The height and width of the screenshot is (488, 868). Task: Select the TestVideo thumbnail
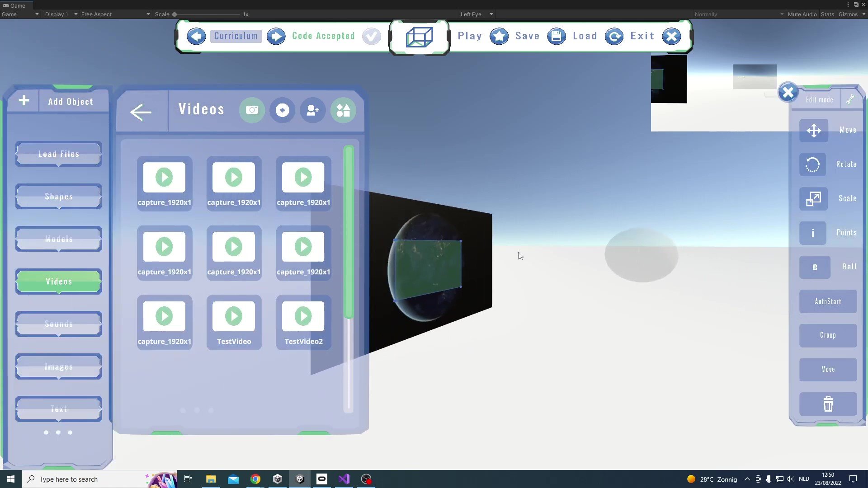[x=234, y=323]
